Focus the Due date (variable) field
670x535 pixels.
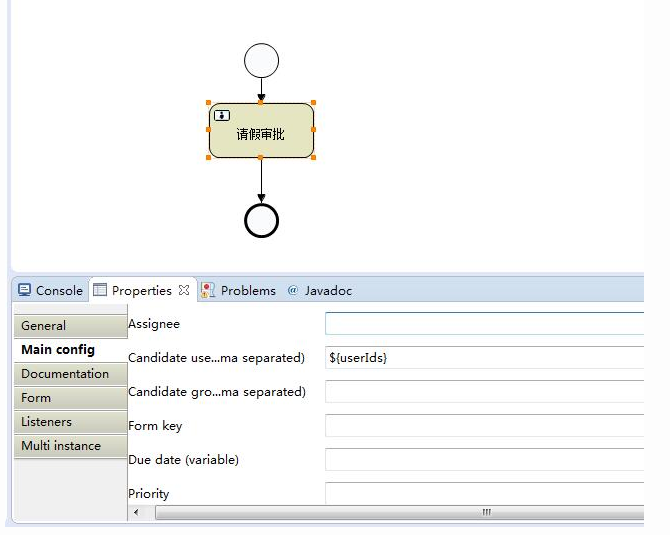(484, 459)
